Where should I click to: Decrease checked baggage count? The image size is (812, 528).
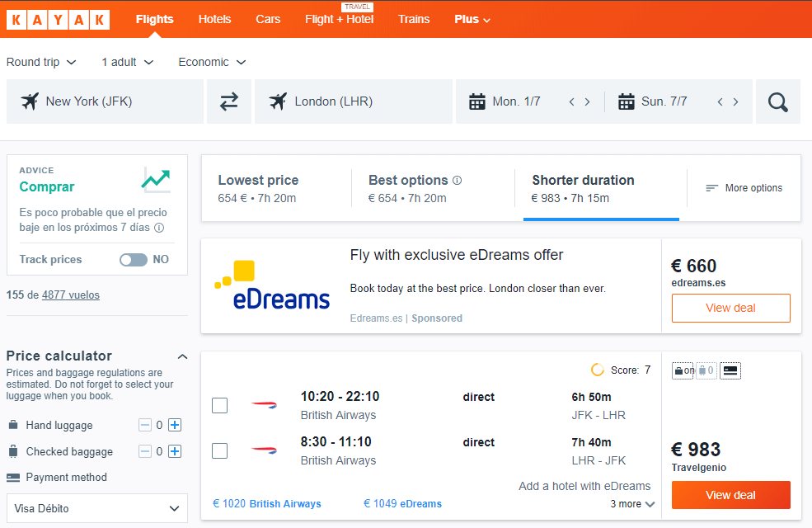pos(145,452)
